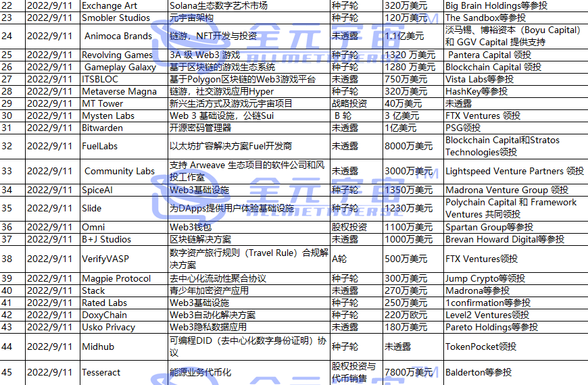Select the 3 亿美元 amount cell
Viewport: 588px width, 385px height.
pos(413,115)
